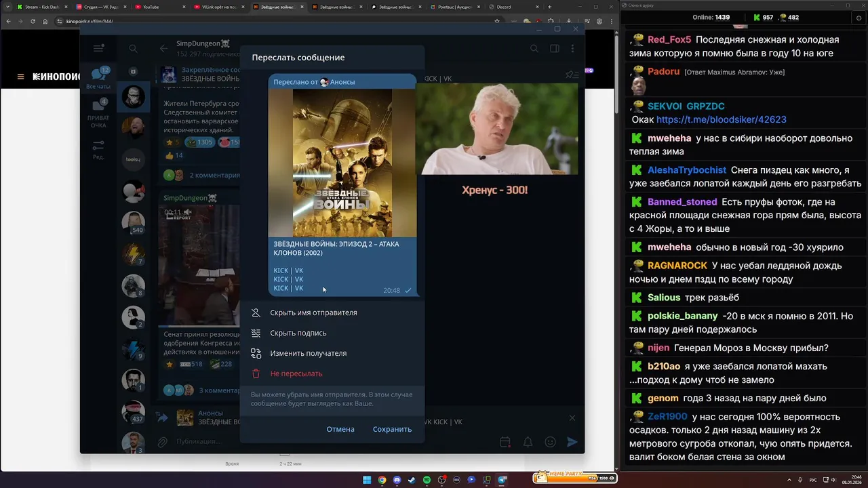Screen dimensions: 868x488
Task: Click the red trash icon
Action: point(256,373)
